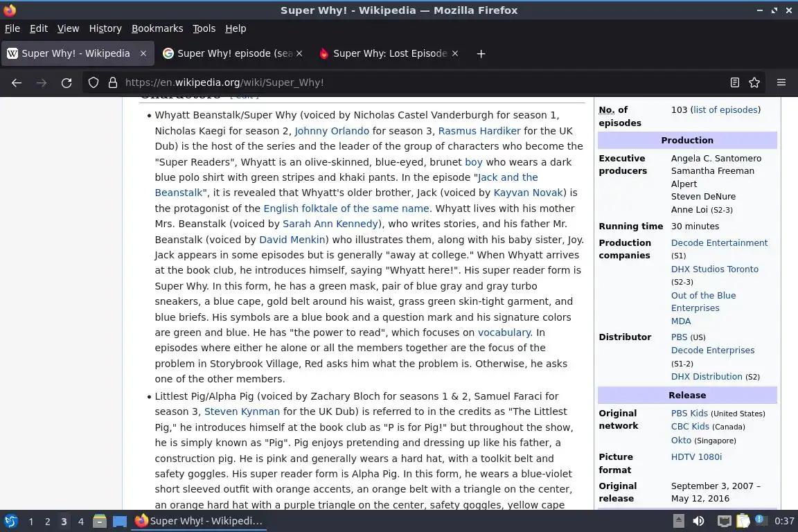798x532 pixels.
Task: Click the taskbar clock showing 0:37
Action: tap(783, 521)
